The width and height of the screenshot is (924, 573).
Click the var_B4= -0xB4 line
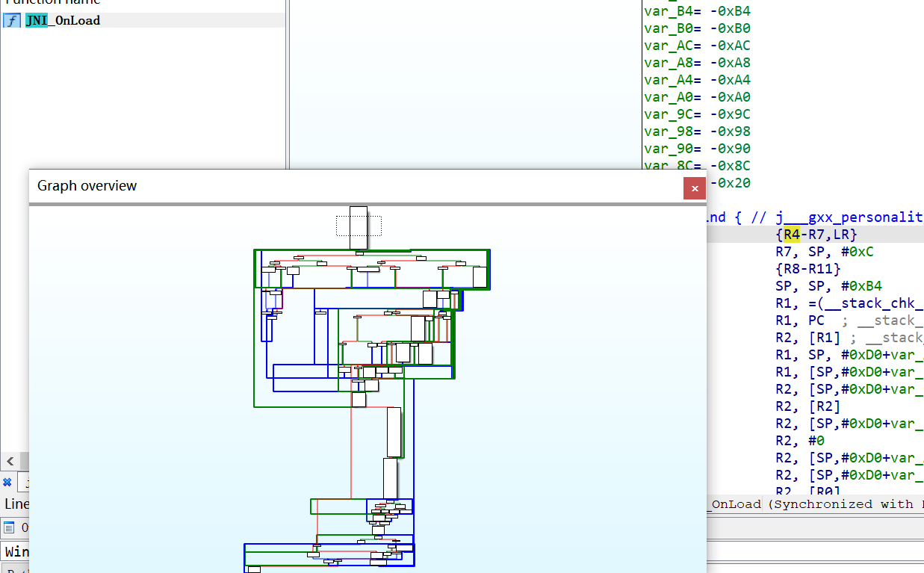pyautogui.click(x=697, y=11)
